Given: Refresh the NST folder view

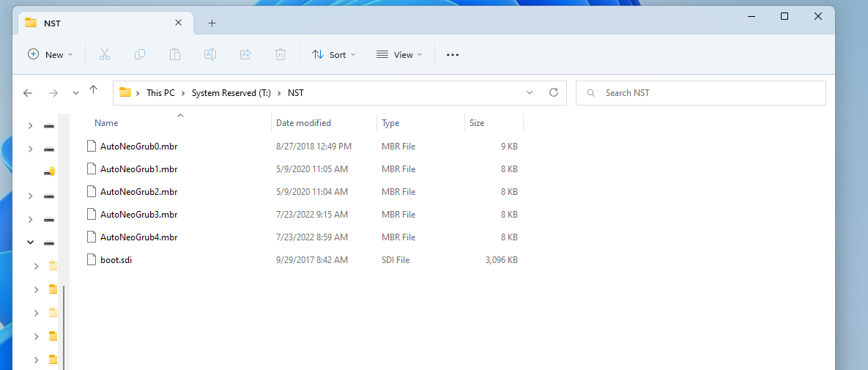Looking at the screenshot, I should (554, 92).
